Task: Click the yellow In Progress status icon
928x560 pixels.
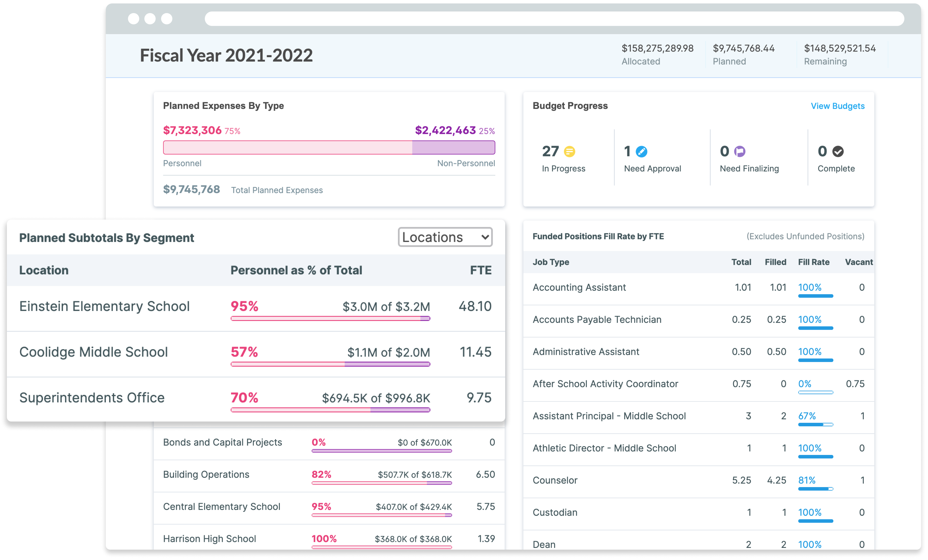Action: pos(569,152)
